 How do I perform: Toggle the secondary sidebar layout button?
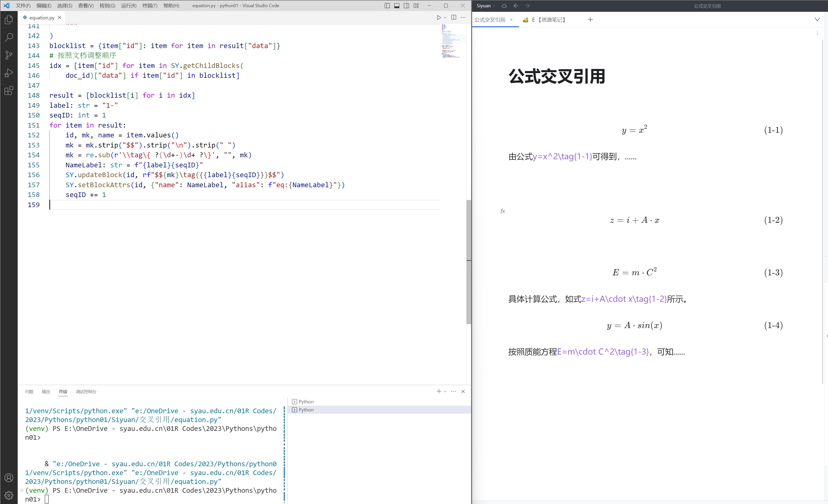coord(406,6)
